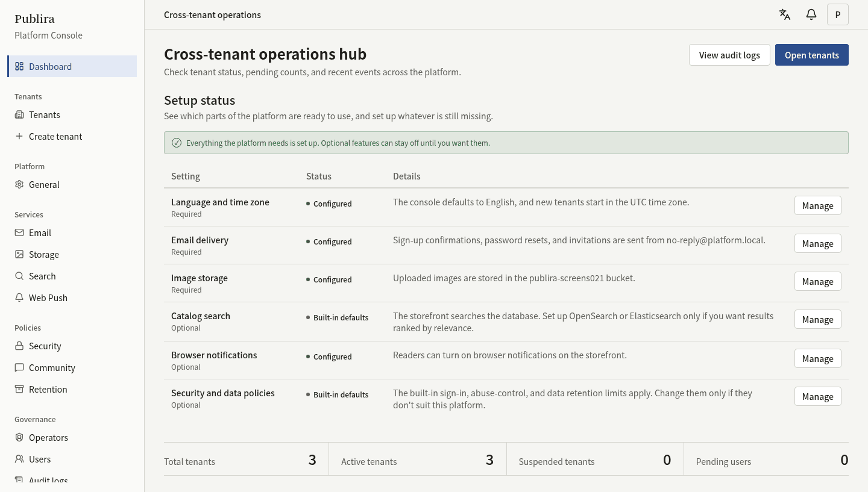
Task: Click Cross-tenant operations breadcrumb title
Action: click(x=212, y=14)
